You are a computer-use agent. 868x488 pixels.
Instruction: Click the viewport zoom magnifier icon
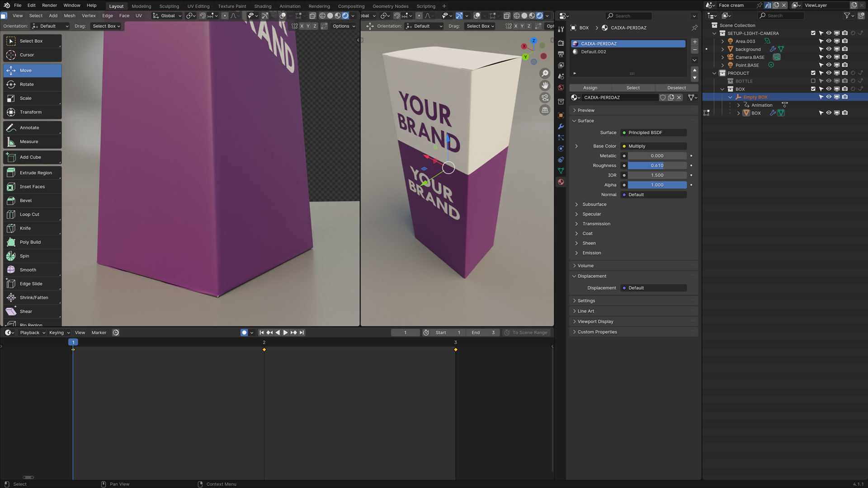click(x=545, y=73)
